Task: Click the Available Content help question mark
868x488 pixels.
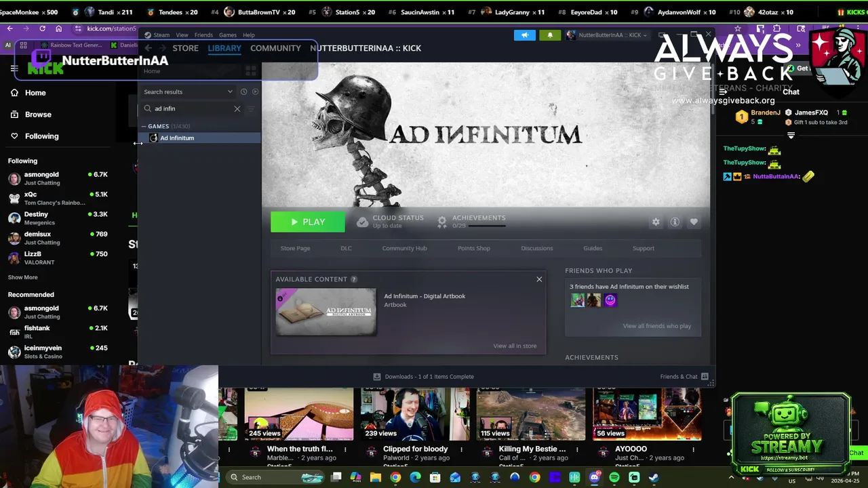Action: pos(353,279)
